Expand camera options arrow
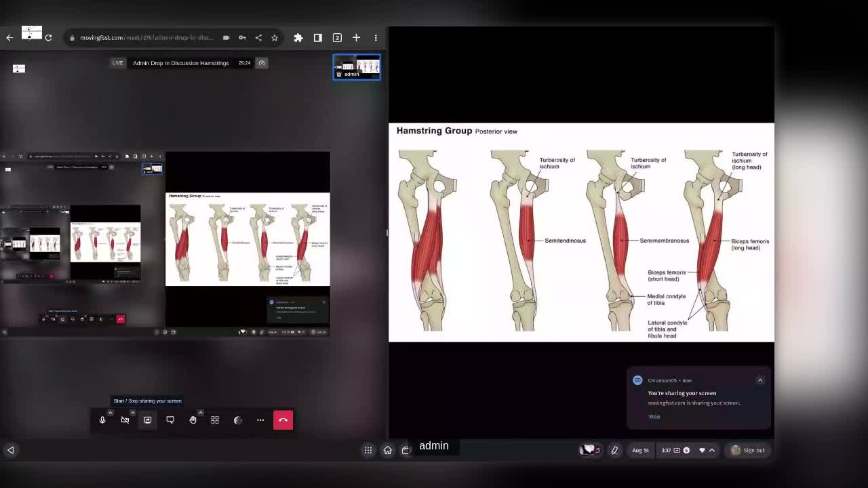 pyautogui.click(x=132, y=413)
